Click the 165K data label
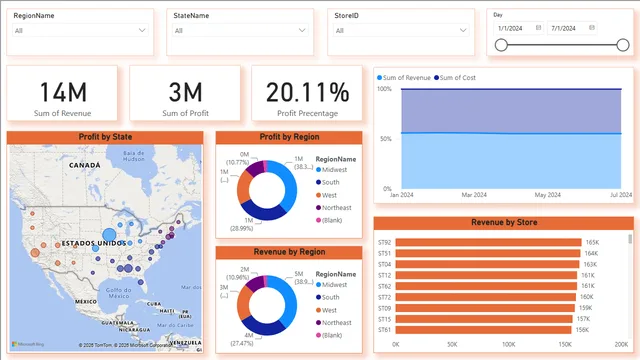The image size is (640, 360). [x=592, y=242]
